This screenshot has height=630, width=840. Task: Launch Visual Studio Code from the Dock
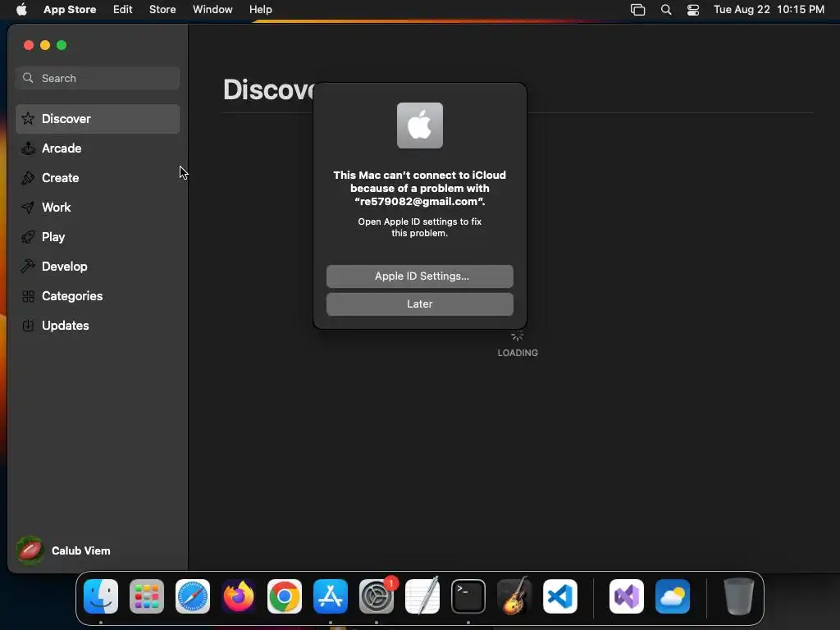pyautogui.click(x=560, y=596)
